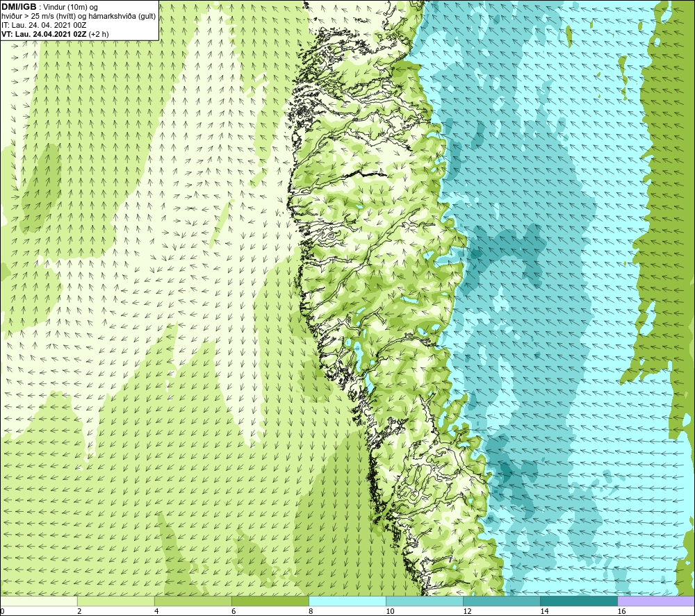Click the scale label '16'
Screen dimensions: 695x616
621,612
